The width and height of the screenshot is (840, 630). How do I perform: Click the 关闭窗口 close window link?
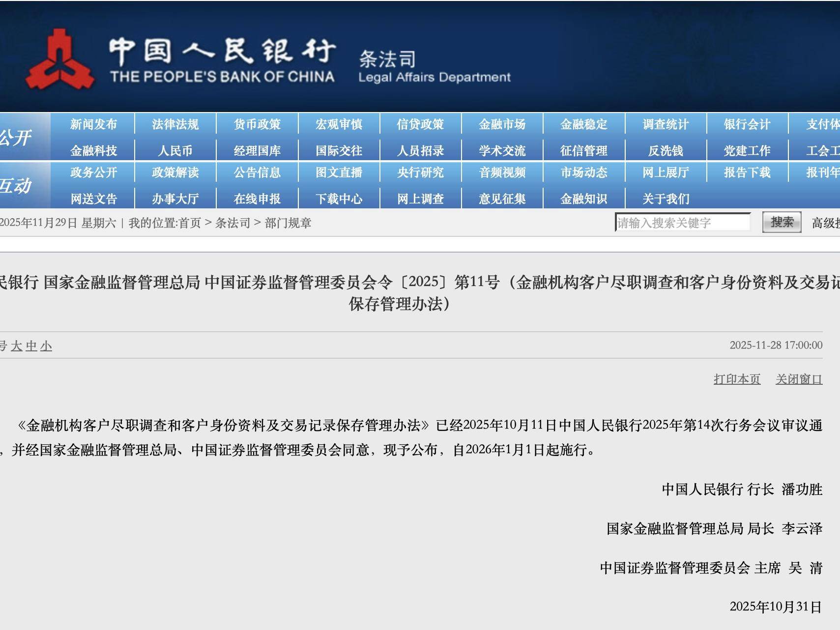tap(799, 379)
